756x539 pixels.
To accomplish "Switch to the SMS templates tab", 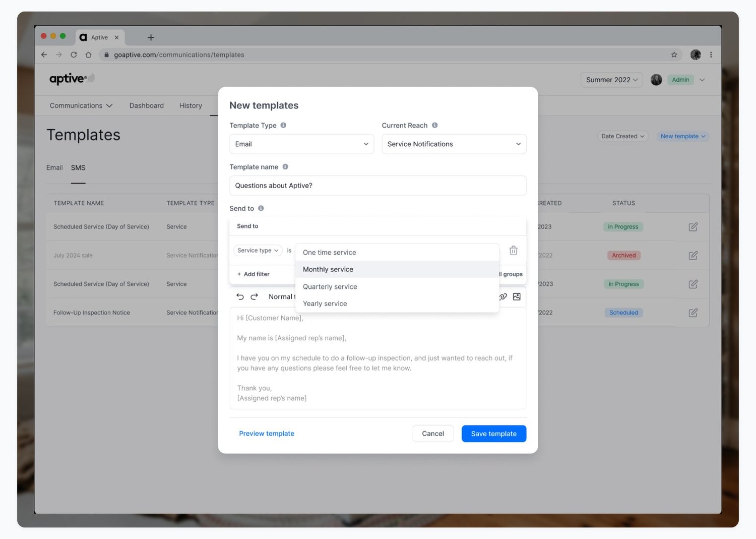I will pos(78,167).
